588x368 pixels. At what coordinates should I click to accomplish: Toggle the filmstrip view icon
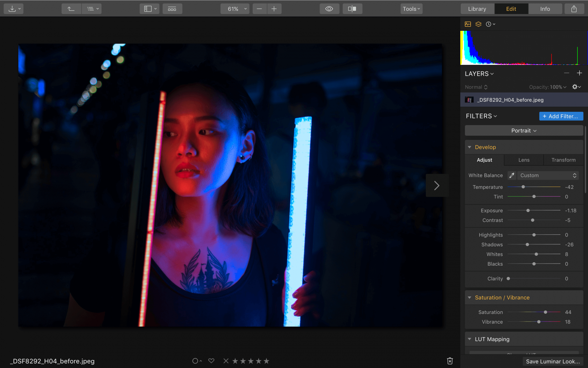[172, 8]
